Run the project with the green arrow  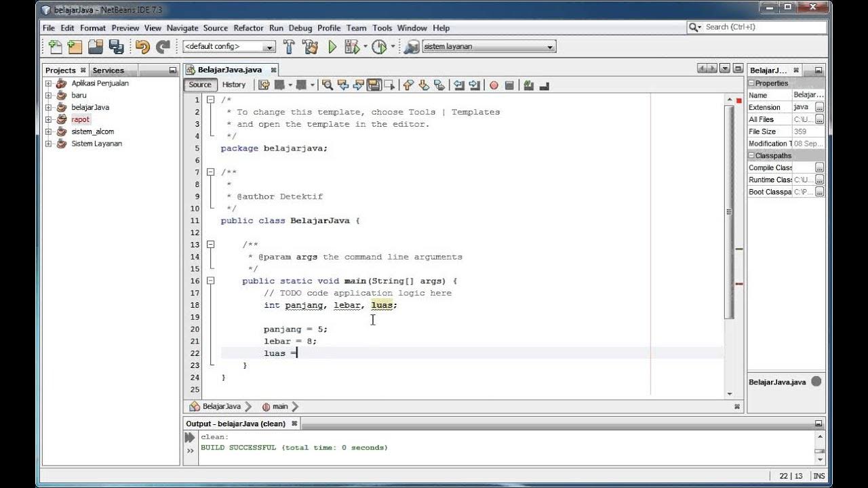pyautogui.click(x=332, y=47)
